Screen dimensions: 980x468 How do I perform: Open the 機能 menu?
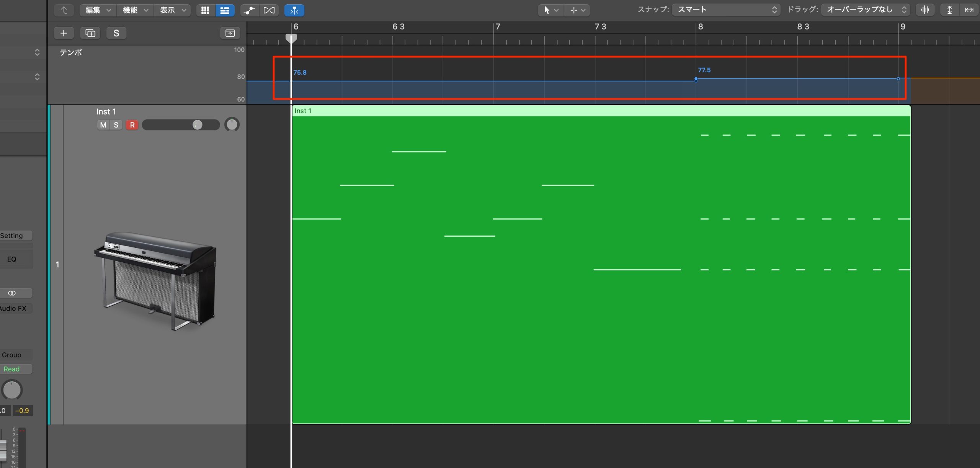pos(135,10)
